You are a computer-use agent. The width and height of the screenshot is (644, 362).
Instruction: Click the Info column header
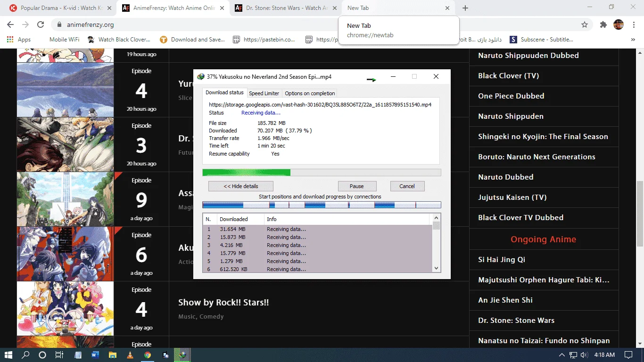pyautogui.click(x=347, y=219)
